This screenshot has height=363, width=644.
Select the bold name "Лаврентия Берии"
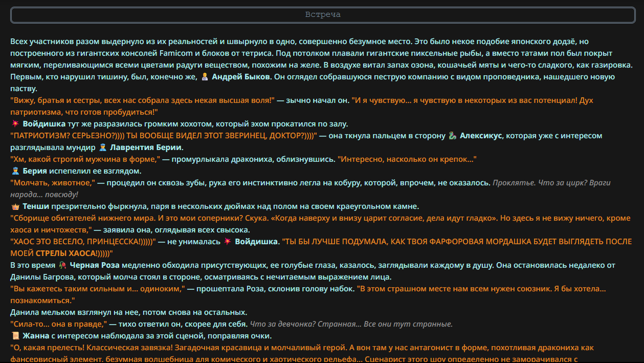click(146, 147)
